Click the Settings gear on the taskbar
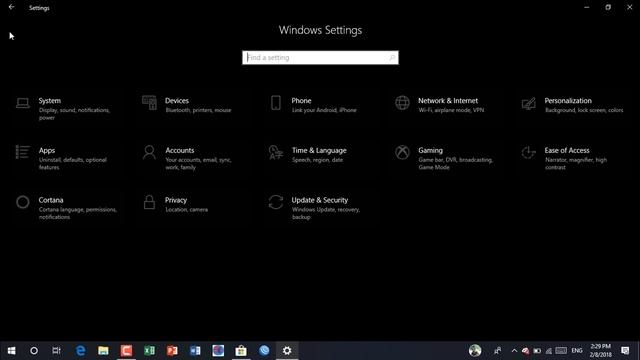 pyautogui.click(x=287, y=351)
